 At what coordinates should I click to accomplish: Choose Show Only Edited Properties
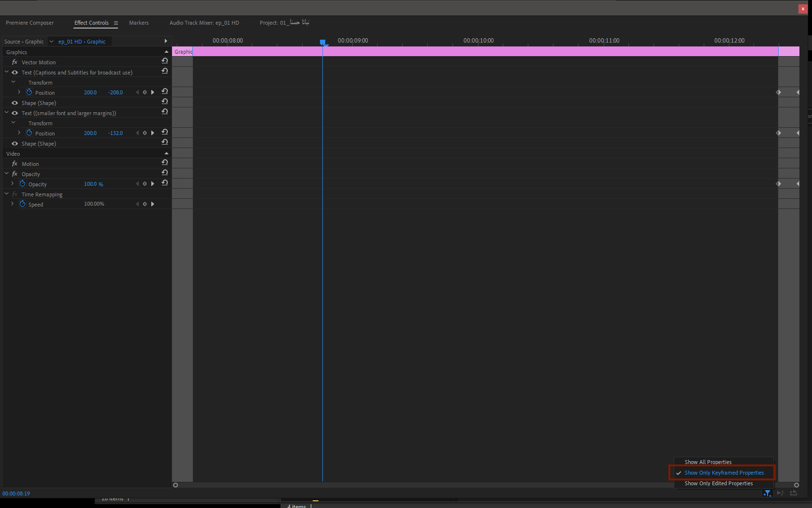(718, 483)
